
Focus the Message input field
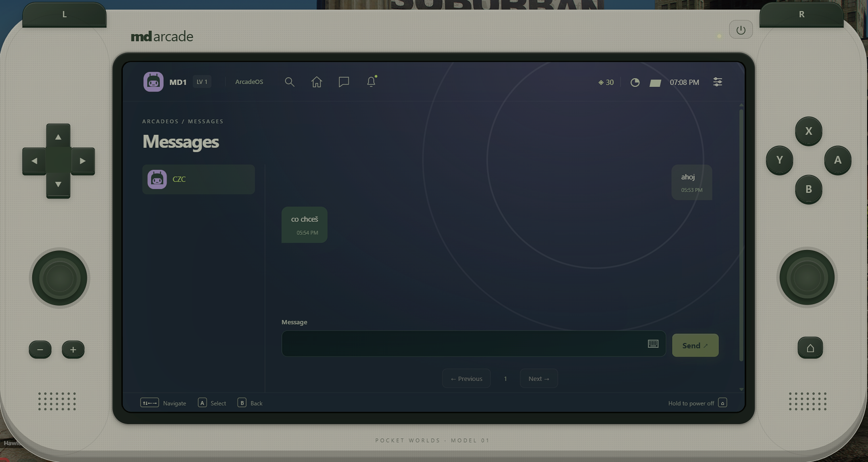474,344
